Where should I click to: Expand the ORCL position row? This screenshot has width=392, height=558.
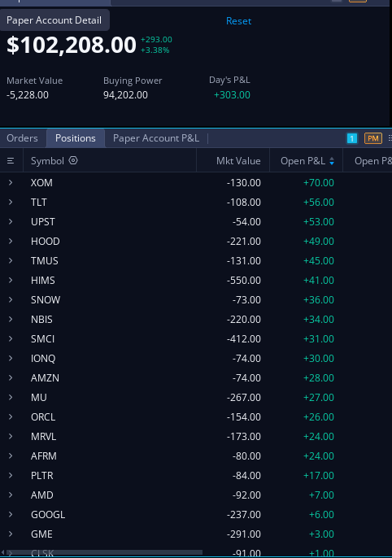click(x=11, y=416)
